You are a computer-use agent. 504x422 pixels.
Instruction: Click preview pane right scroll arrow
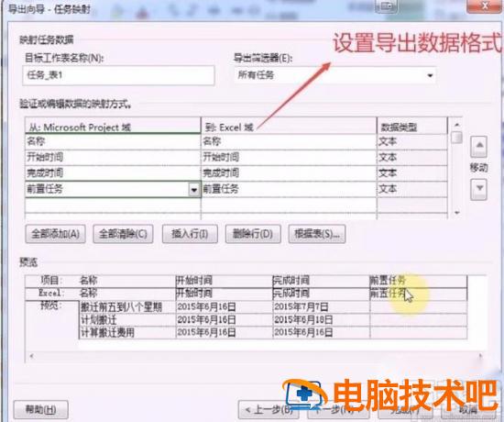(x=480, y=356)
